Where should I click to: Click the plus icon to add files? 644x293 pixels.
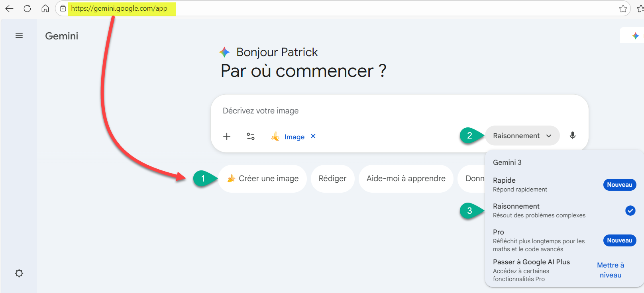tap(227, 137)
